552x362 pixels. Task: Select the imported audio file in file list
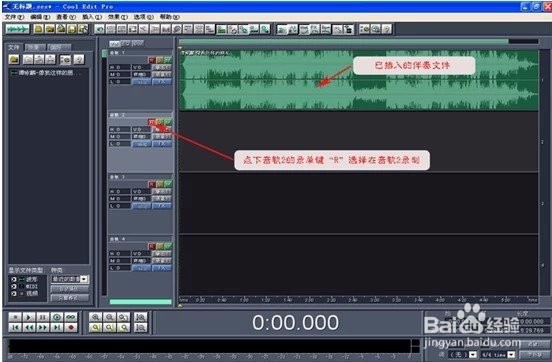46,73
